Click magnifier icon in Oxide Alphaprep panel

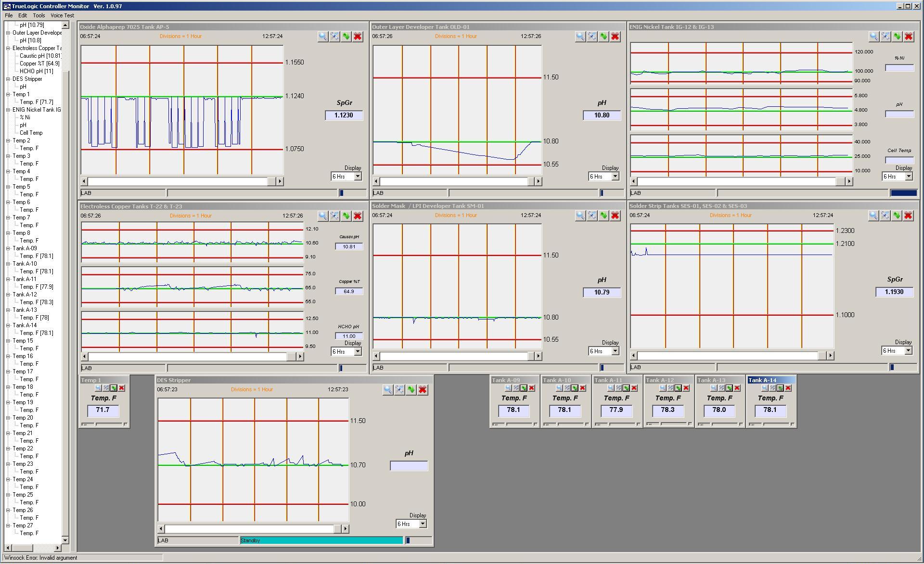pos(322,37)
